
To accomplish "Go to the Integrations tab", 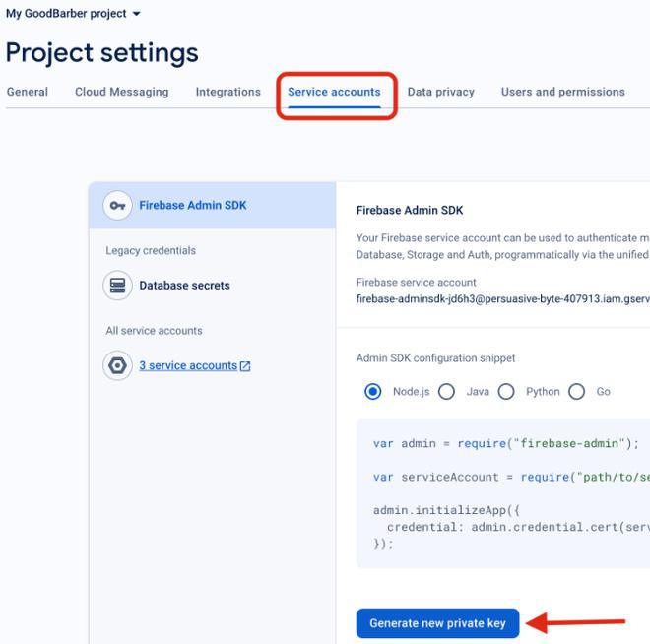I will 227,92.
